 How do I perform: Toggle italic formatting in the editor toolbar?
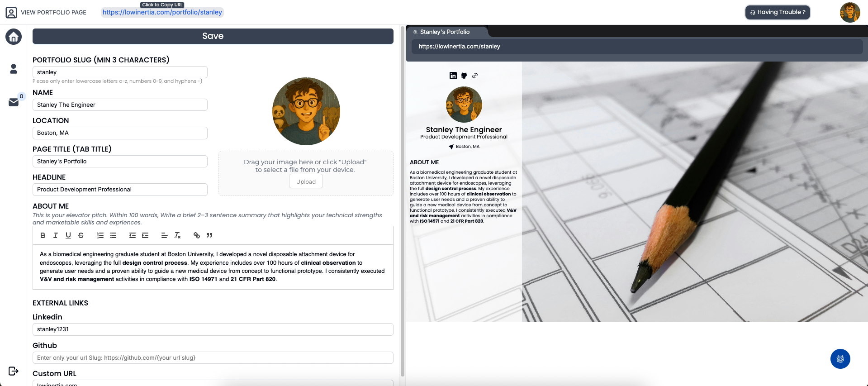point(56,235)
